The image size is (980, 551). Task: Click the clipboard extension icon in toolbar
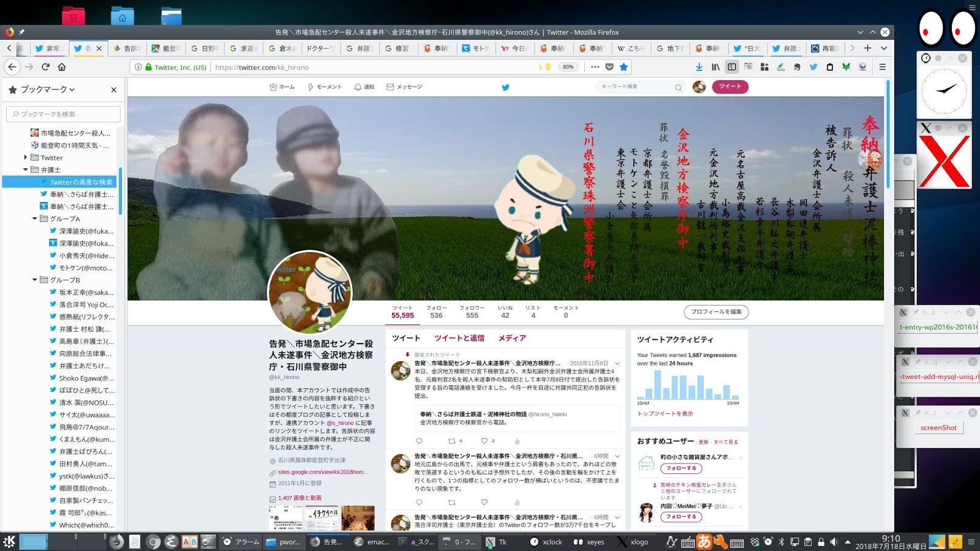830,67
